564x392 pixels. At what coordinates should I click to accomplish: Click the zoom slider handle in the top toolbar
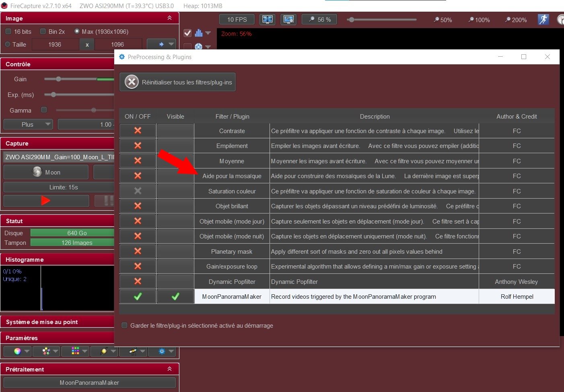[x=351, y=19]
